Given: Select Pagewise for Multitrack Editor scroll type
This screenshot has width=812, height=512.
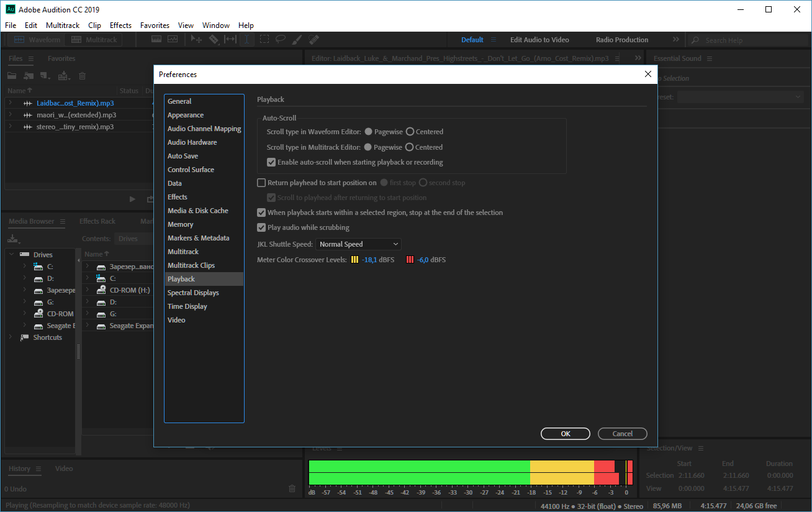Looking at the screenshot, I should [369, 147].
